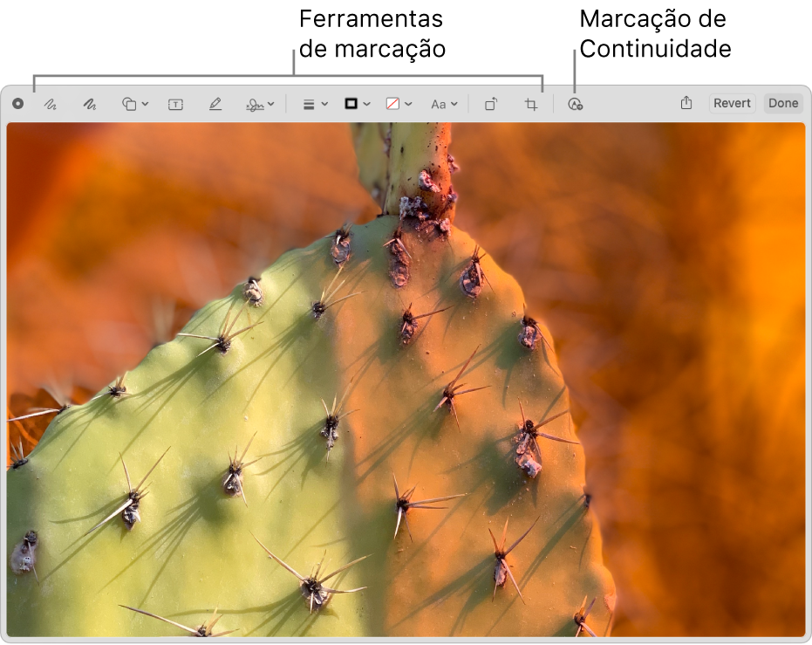Click the window close button circle
Viewport: 812px width, 645px height.
[x=17, y=104]
